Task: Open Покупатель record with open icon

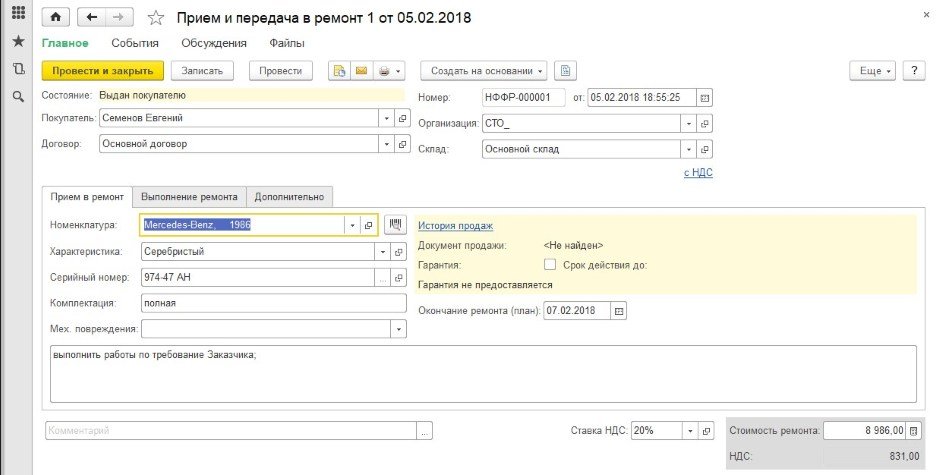Action: coord(402,118)
